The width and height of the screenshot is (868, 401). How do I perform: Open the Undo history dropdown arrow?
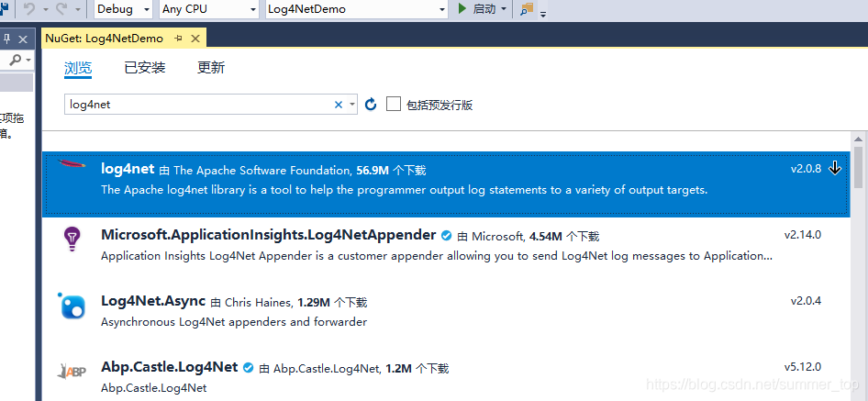tap(45, 10)
